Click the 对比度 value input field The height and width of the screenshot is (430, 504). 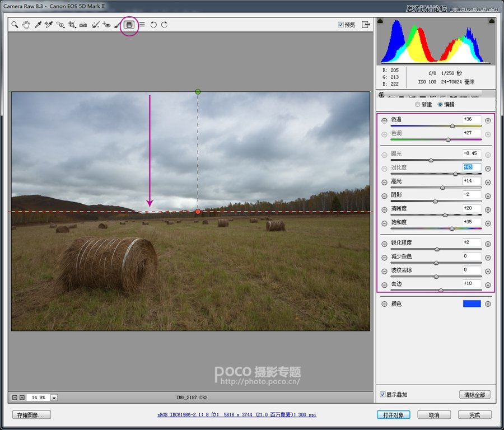coord(472,167)
